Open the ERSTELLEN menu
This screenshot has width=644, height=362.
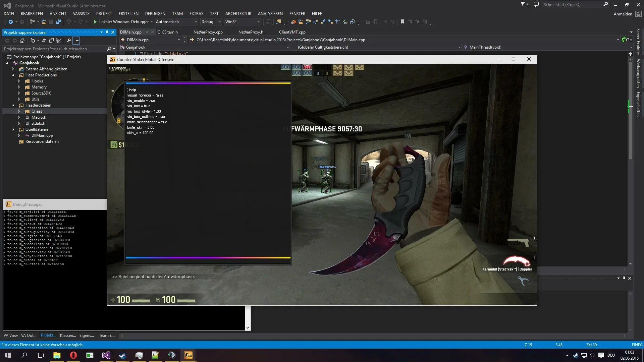128,14
